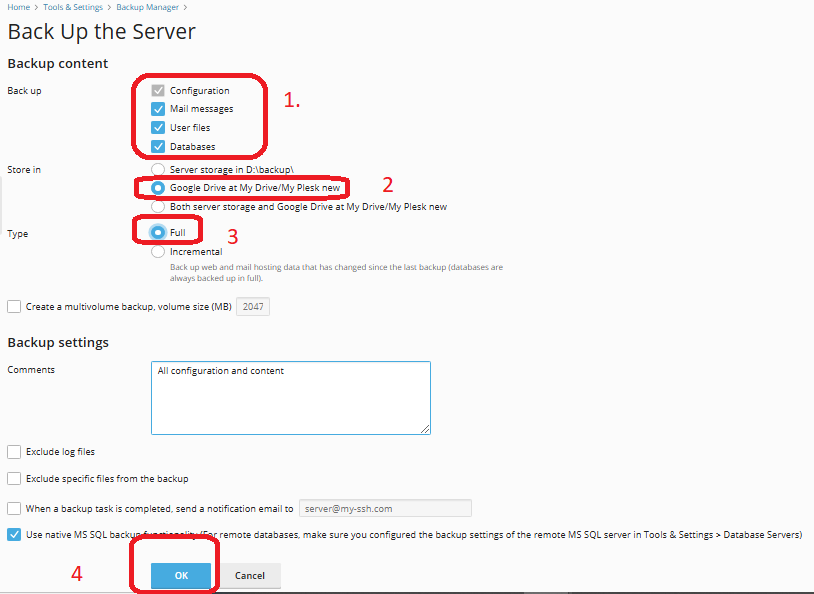Image resolution: width=814 pixels, height=594 pixels.
Task: Select Incremental backup type
Action: click(158, 252)
